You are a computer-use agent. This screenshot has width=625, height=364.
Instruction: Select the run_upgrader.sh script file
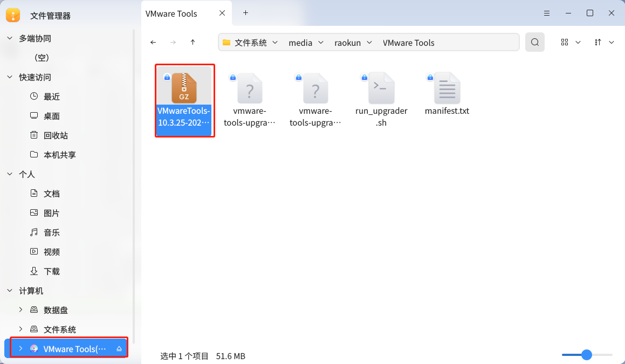[381, 100]
